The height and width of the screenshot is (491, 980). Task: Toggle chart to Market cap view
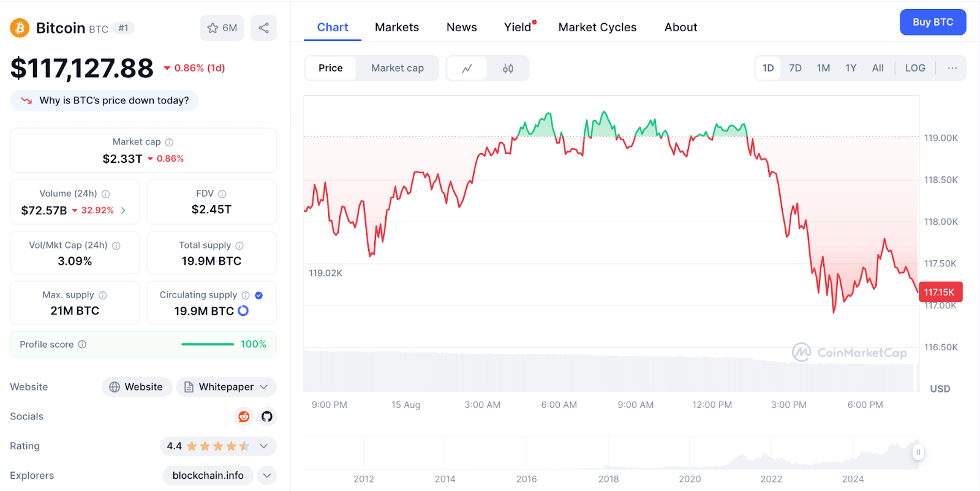pos(397,68)
